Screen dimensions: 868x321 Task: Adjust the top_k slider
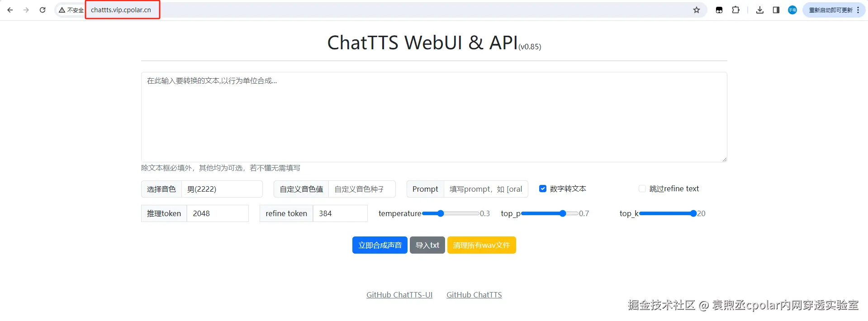pyautogui.click(x=668, y=213)
